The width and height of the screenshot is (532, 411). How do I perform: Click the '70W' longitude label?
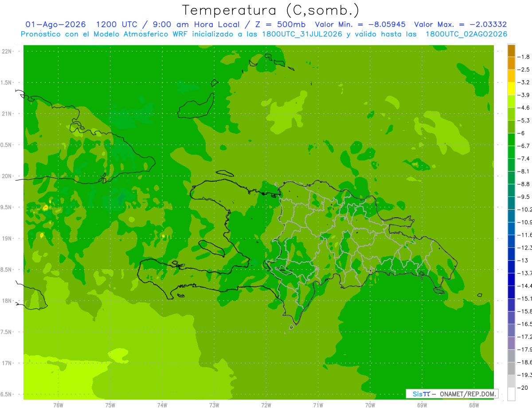click(x=370, y=405)
